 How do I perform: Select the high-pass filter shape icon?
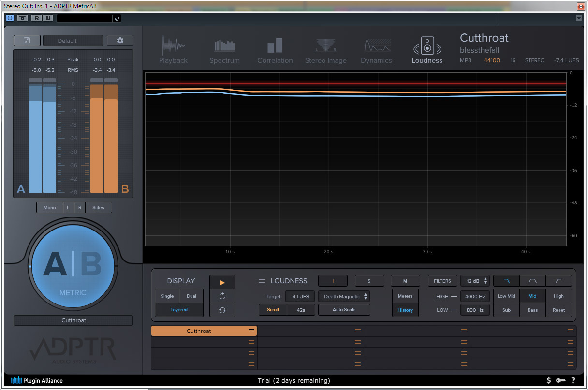click(559, 281)
